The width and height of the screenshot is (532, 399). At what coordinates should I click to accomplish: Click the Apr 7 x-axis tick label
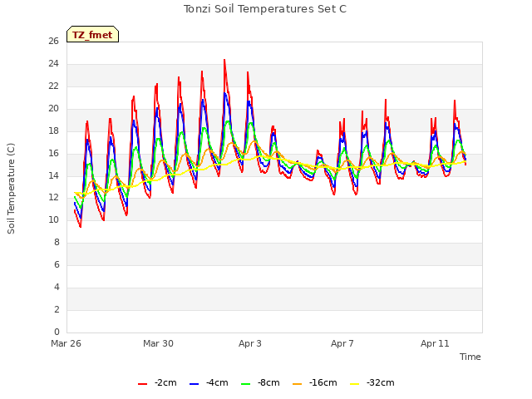coord(342,343)
